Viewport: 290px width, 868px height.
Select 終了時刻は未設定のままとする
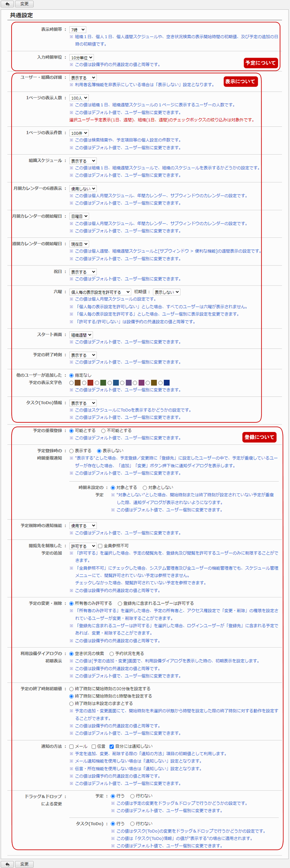point(72,704)
